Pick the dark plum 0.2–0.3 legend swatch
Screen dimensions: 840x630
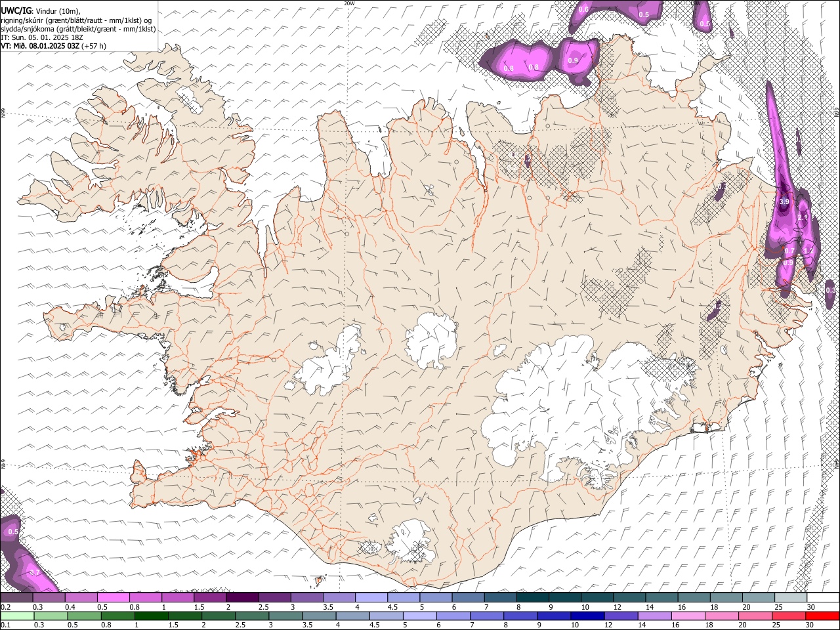click(x=16, y=597)
